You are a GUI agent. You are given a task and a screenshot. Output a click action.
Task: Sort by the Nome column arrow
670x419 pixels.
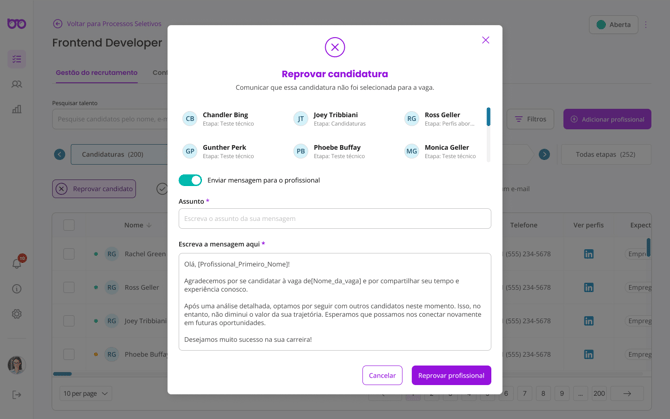pyautogui.click(x=150, y=225)
